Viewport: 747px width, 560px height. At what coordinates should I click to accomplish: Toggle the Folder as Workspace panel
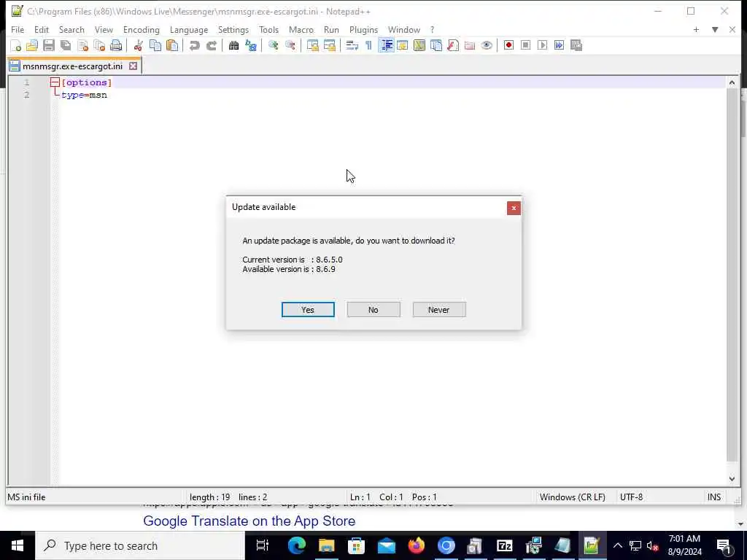470,45
